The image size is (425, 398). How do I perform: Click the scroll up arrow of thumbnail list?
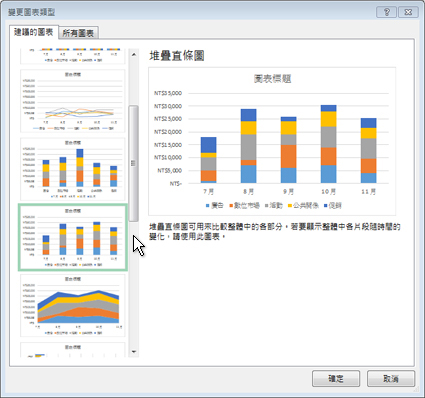[x=134, y=54]
